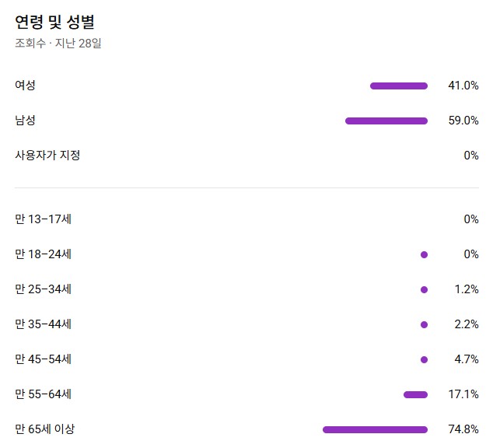This screenshot has width=500, height=448.
Task: Click the purple dot for 만 18–24세
Action: pos(424,254)
